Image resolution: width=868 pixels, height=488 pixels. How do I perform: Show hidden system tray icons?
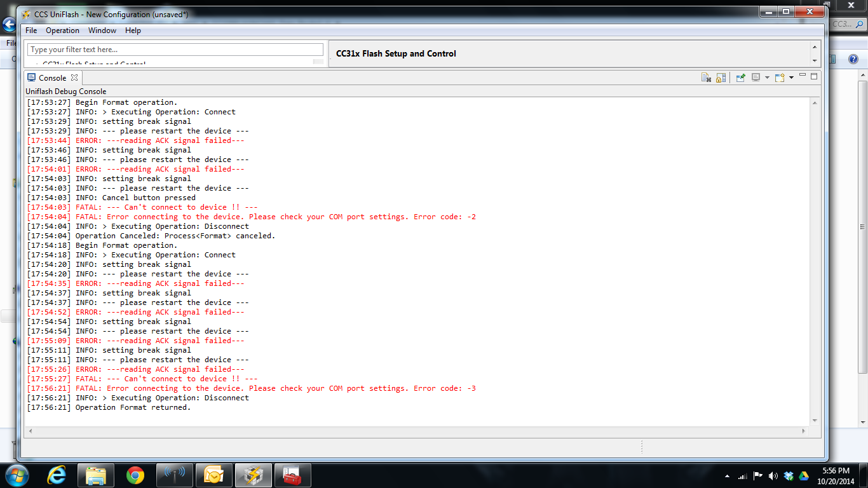727,476
